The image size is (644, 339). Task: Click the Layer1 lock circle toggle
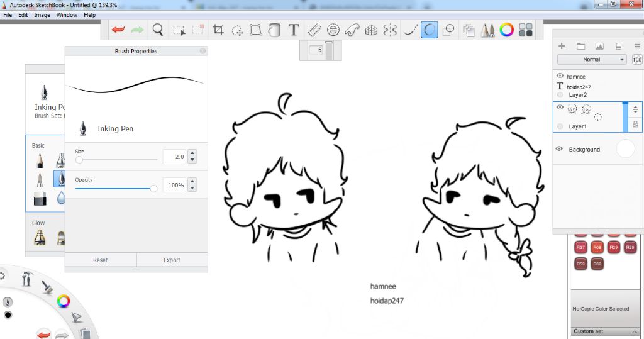point(560,126)
